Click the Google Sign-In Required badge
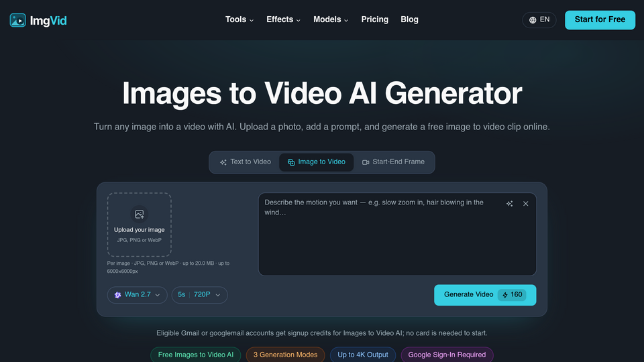644x362 pixels. click(x=447, y=355)
